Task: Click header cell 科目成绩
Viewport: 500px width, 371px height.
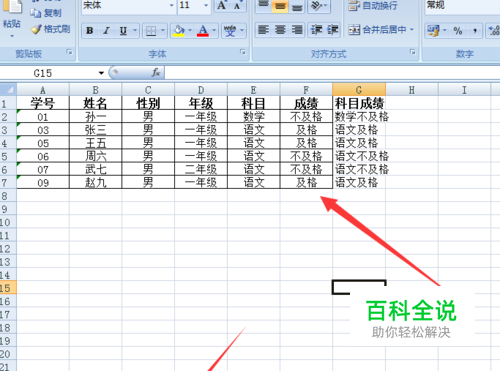Action: [359, 103]
